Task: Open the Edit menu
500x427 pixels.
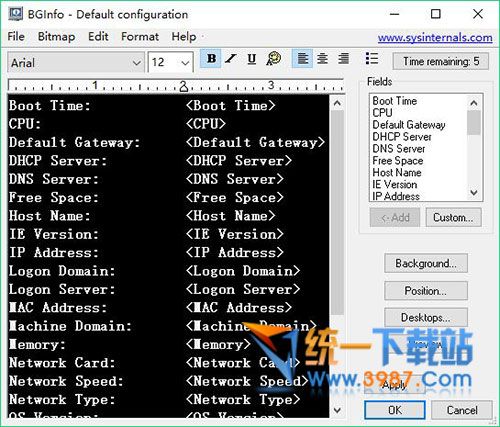Action: pyautogui.click(x=98, y=36)
